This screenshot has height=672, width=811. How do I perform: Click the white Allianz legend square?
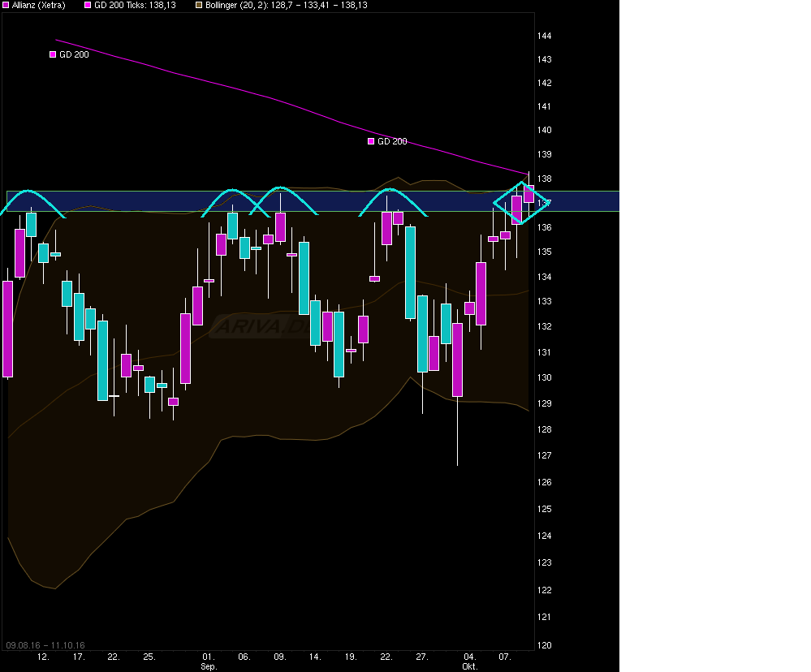[x=6, y=5]
